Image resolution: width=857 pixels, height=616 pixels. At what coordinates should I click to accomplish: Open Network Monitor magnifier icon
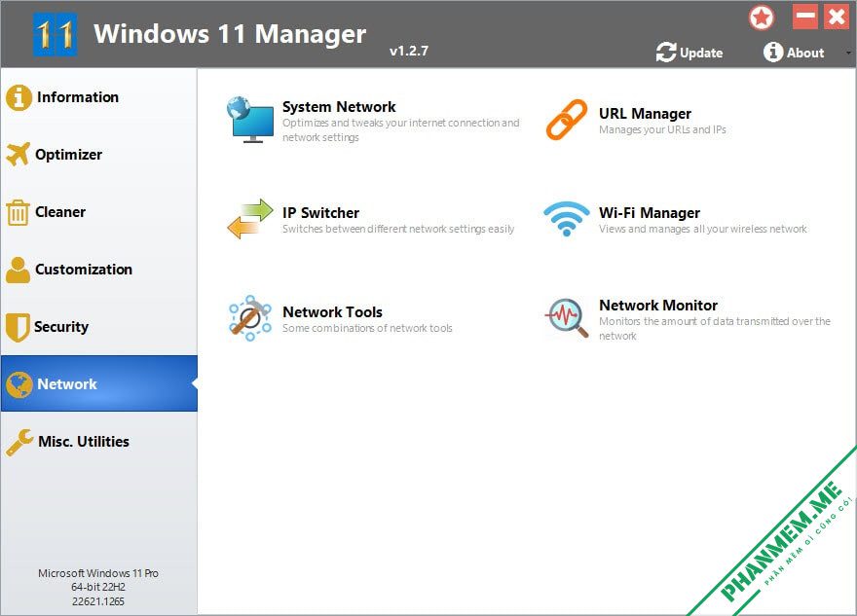pos(567,318)
